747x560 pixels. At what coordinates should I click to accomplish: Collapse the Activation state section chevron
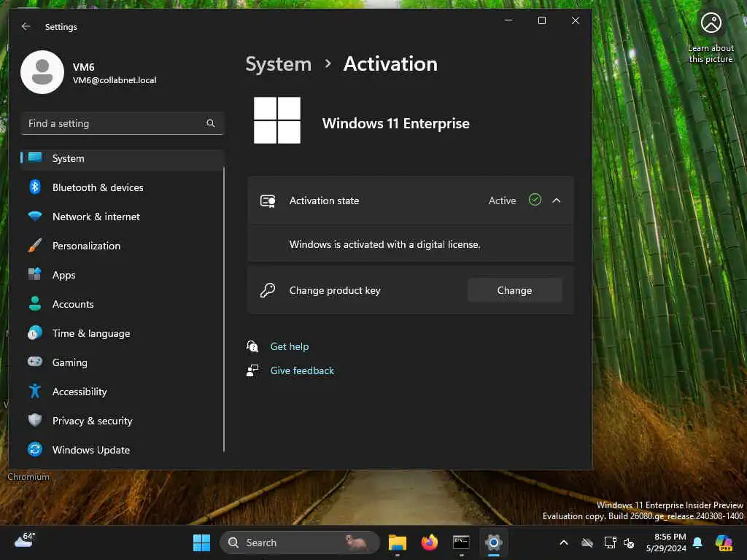point(557,201)
